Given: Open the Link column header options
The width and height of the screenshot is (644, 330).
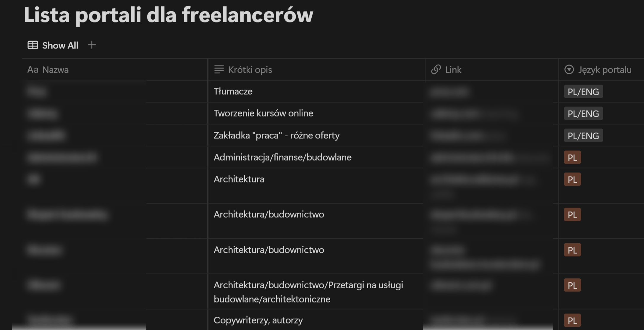Looking at the screenshot, I should pos(453,70).
